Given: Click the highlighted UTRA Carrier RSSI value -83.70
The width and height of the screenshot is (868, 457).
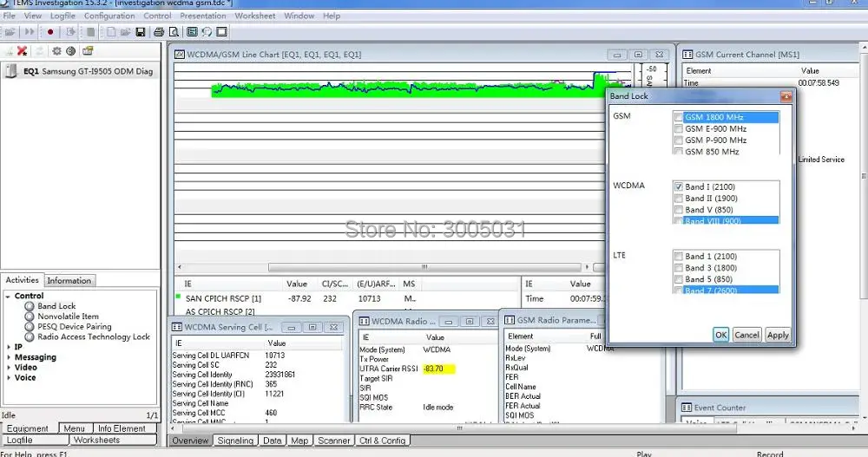Looking at the screenshot, I should [439, 369].
